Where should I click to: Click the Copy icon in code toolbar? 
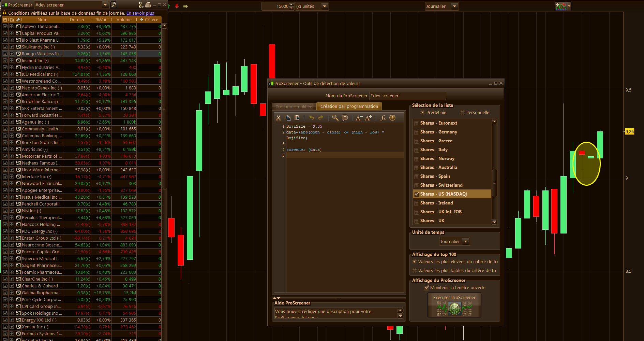click(288, 118)
